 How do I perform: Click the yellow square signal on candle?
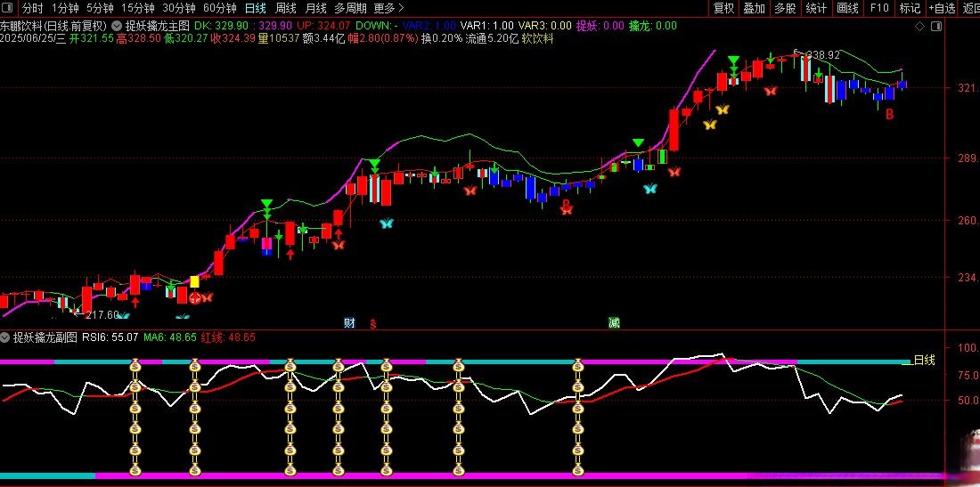194,282
